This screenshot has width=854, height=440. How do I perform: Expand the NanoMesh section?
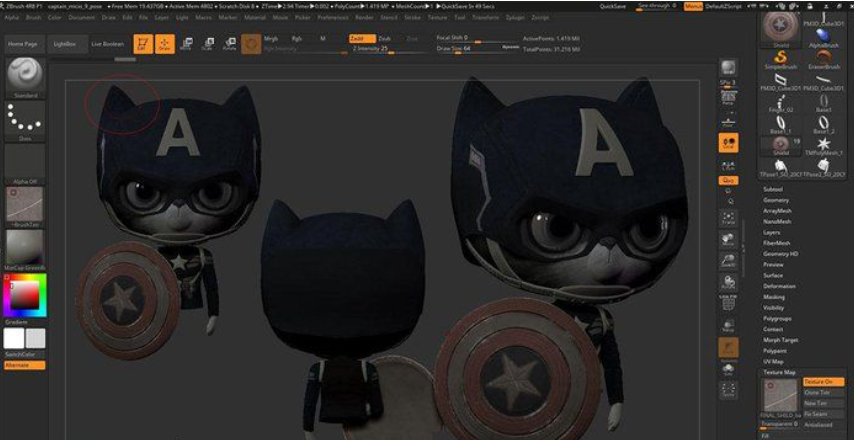777,222
